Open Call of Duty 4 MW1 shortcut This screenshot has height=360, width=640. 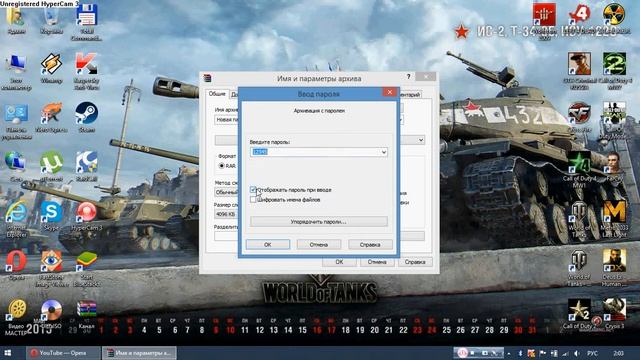point(579,170)
